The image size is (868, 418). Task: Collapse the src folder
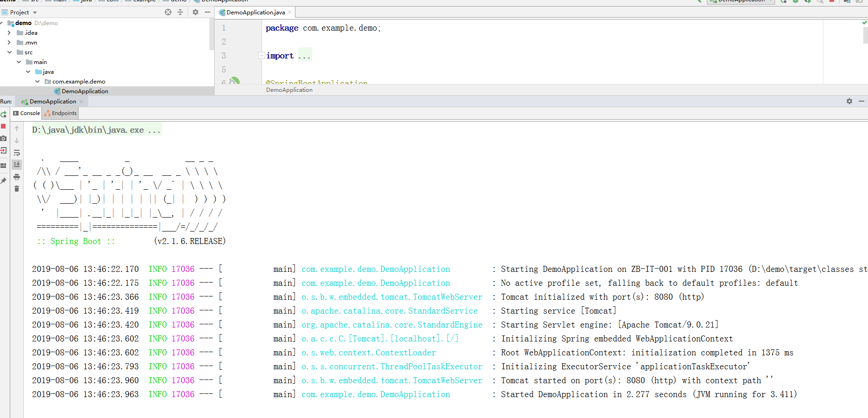click(x=9, y=52)
